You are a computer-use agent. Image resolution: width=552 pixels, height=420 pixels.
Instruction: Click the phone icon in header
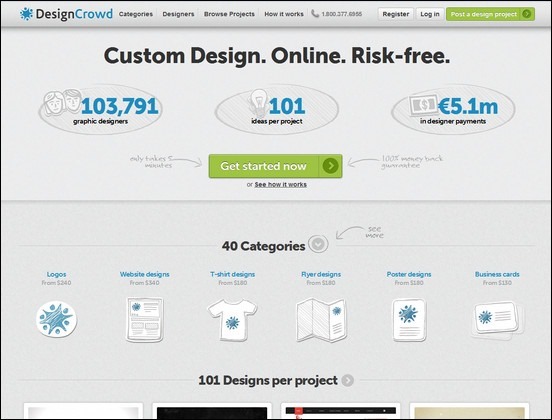coord(315,14)
